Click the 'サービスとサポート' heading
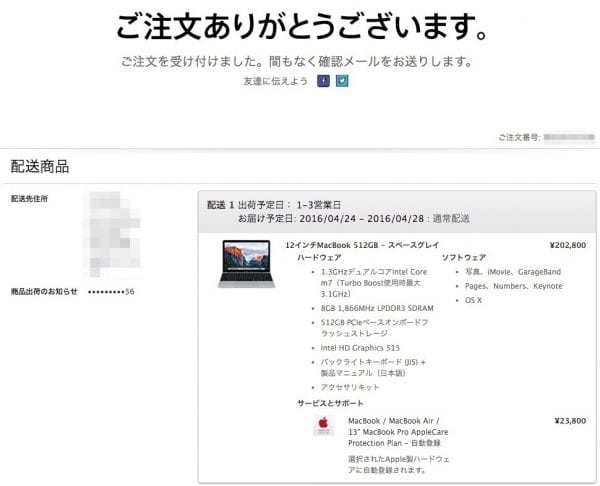Image resolution: width=600 pixels, height=486 pixels. point(330,403)
